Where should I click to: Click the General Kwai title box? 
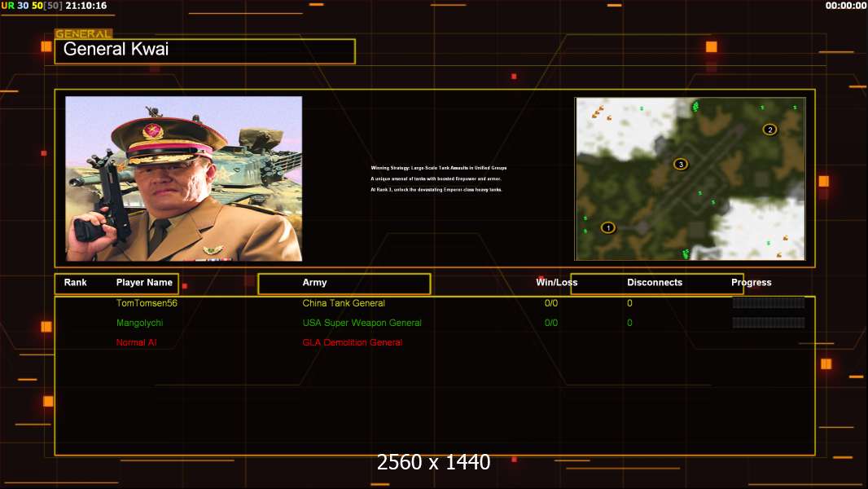tap(204, 51)
